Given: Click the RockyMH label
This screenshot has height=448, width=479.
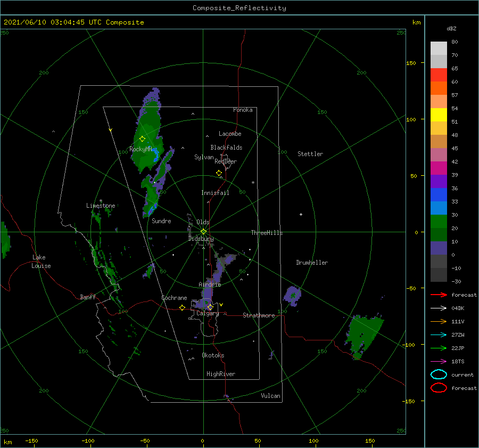Looking at the screenshot, I should (x=141, y=149).
